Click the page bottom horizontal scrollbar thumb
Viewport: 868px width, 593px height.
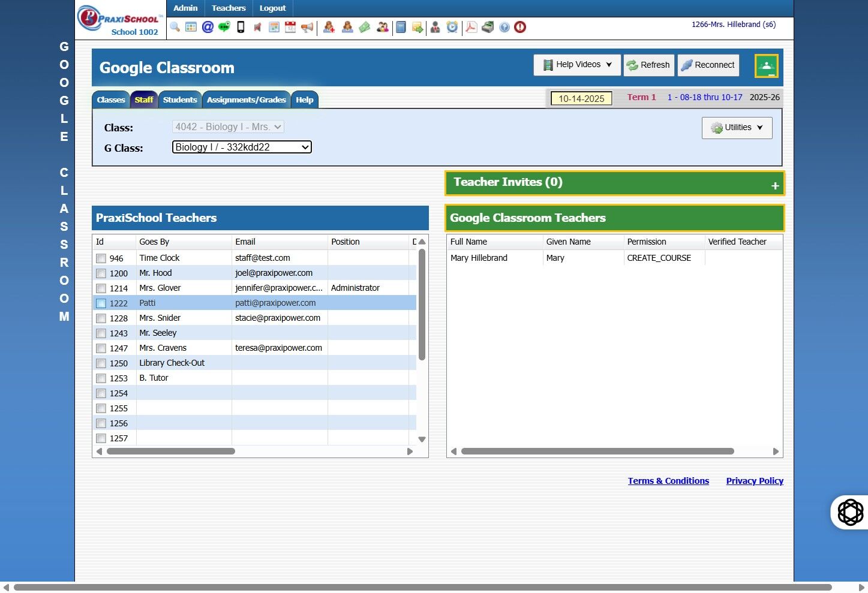422,588
